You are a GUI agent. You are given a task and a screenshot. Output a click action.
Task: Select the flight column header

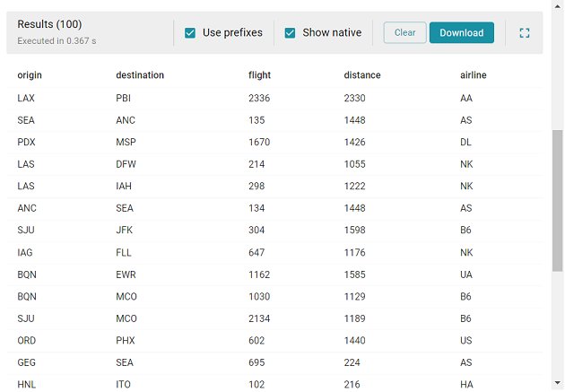(259, 75)
